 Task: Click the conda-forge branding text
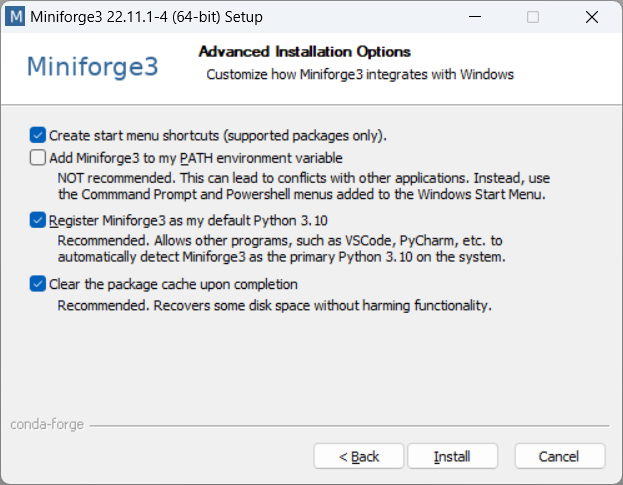click(x=47, y=424)
